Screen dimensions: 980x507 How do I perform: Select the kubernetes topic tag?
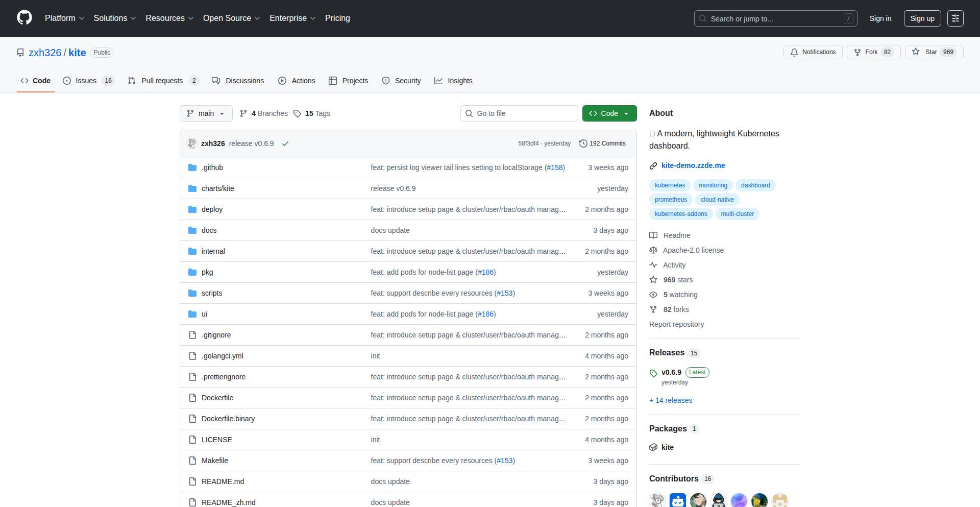670,185
